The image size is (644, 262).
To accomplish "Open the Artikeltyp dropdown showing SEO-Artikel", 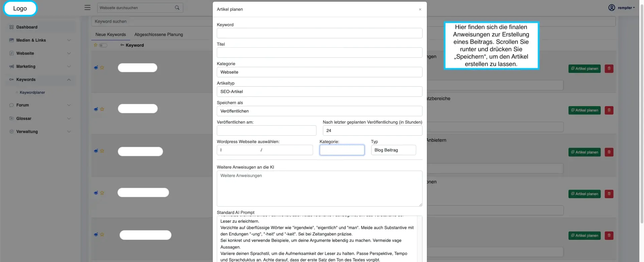I will 319,92.
